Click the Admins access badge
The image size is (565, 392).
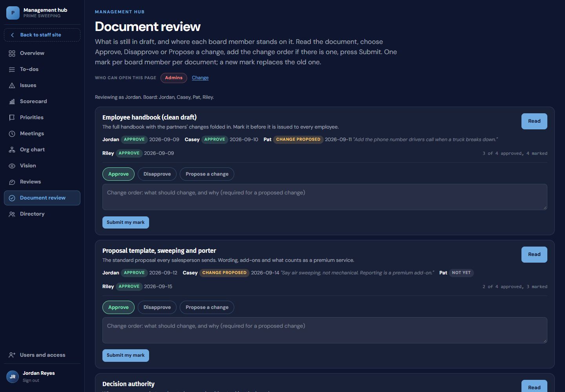(174, 78)
